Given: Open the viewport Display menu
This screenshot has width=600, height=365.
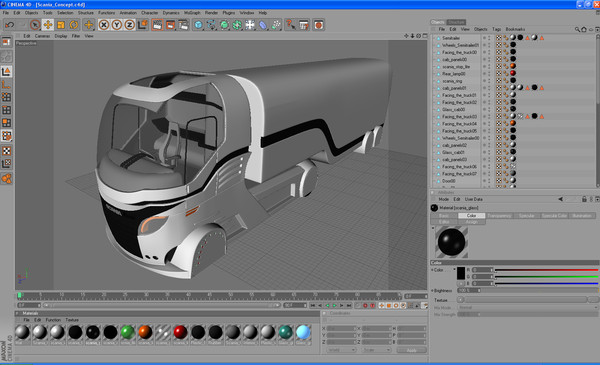Looking at the screenshot, I should [x=61, y=36].
